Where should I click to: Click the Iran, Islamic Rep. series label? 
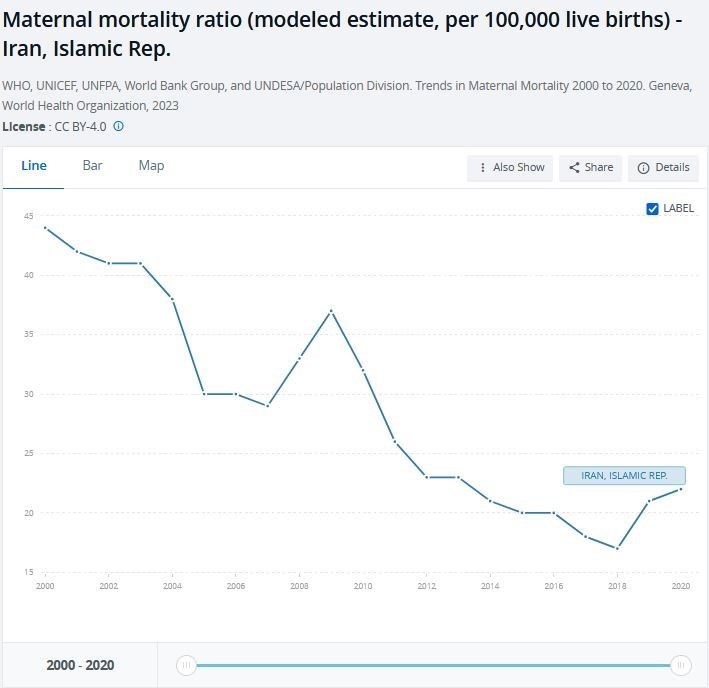(624, 476)
